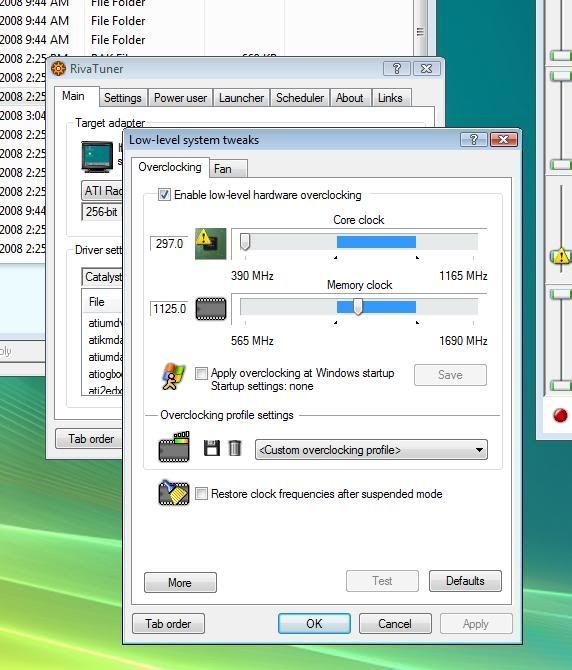Delete overclocking profile with trash can icon
Viewport: 572px width, 670px height.
pyautogui.click(x=235, y=448)
